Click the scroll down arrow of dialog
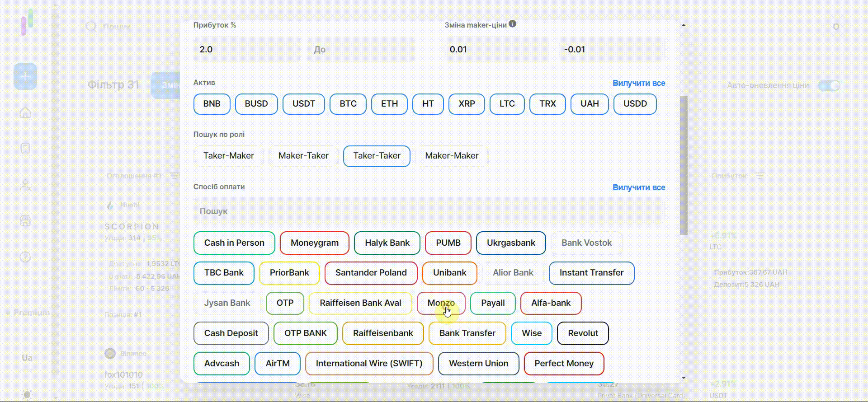The height and width of the screenshot is (402, 868). point(684,378)
